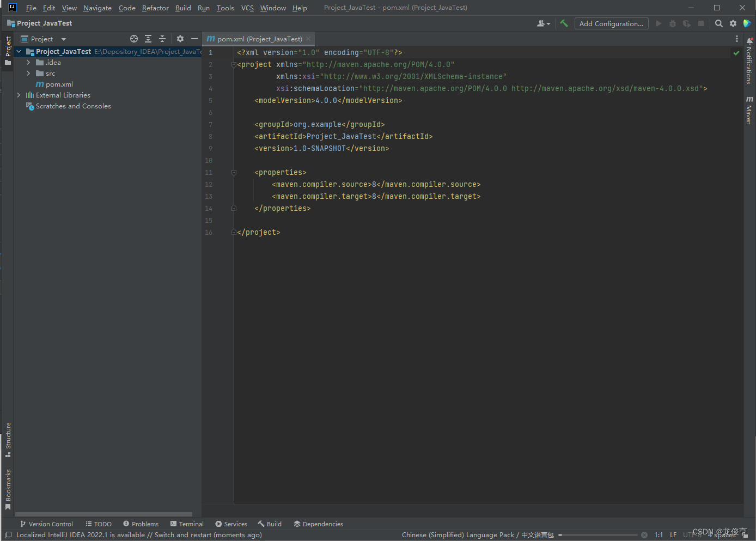
Task: Click the Build project hammer icon
Action: [564, 23]
